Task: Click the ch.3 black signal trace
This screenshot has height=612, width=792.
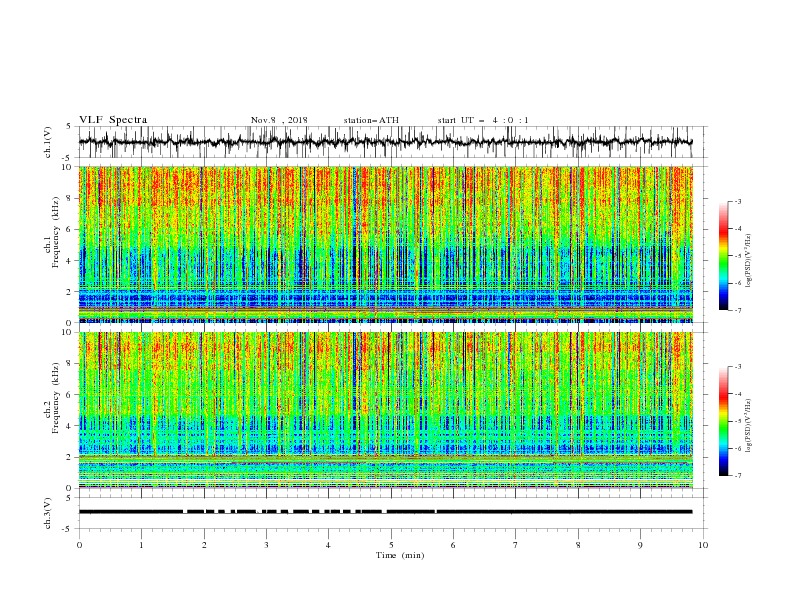Action: point(385,512)
